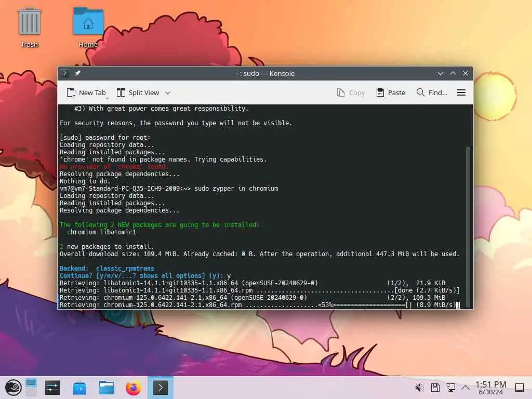The width and height of the screenshot is (532, 399).
Task: Expand the New Tab profile dropdown arrow
Action: [107, 98]
